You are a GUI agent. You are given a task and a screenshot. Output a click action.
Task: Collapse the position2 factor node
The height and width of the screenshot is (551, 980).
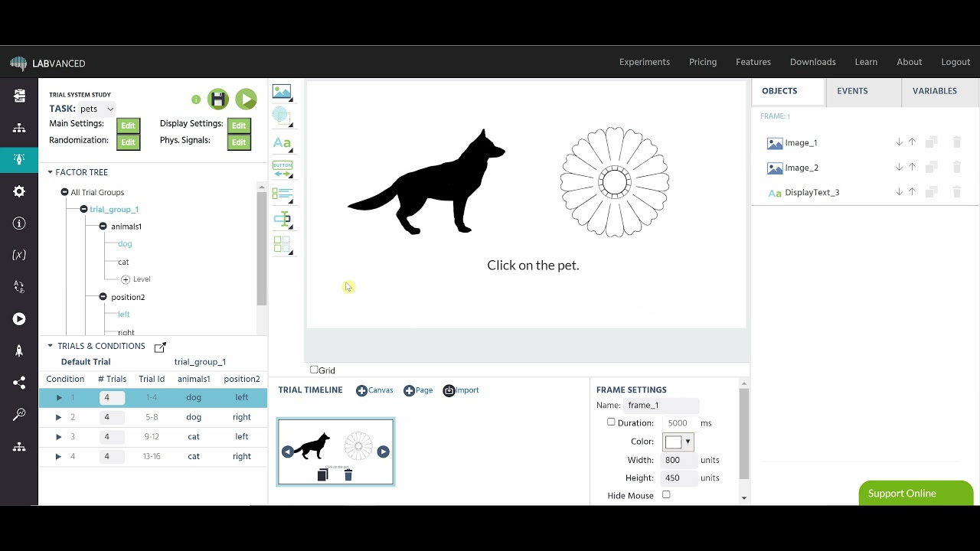point(103,297)
